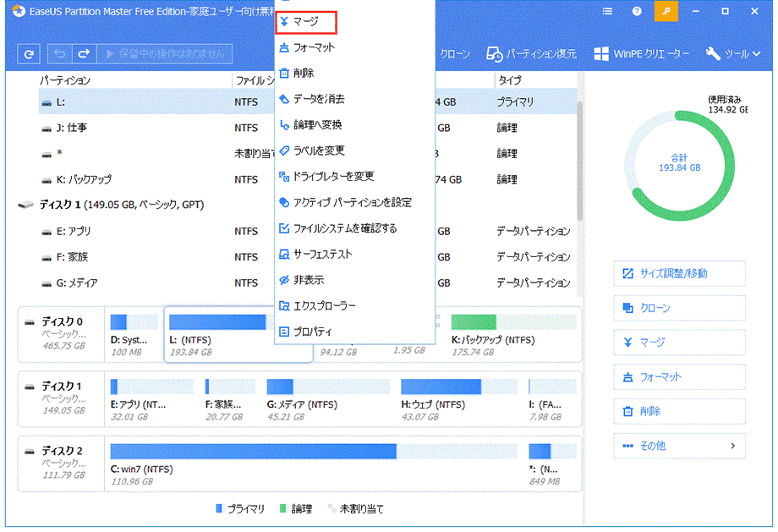
Task: Select I: (FA... block in disk map
Action: click(x=552, y=400)
